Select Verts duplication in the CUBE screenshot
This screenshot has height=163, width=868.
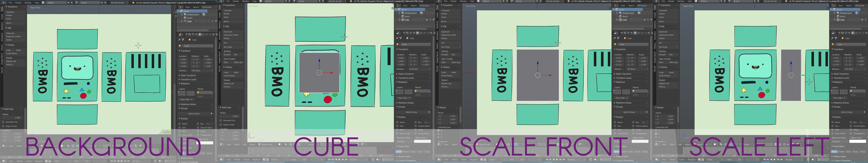pos(413,152)
